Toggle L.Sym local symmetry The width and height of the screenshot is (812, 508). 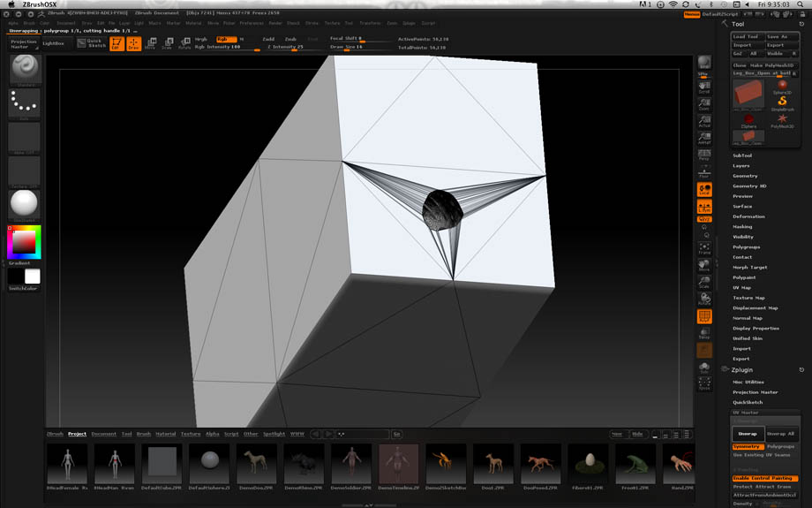point(704,207)
